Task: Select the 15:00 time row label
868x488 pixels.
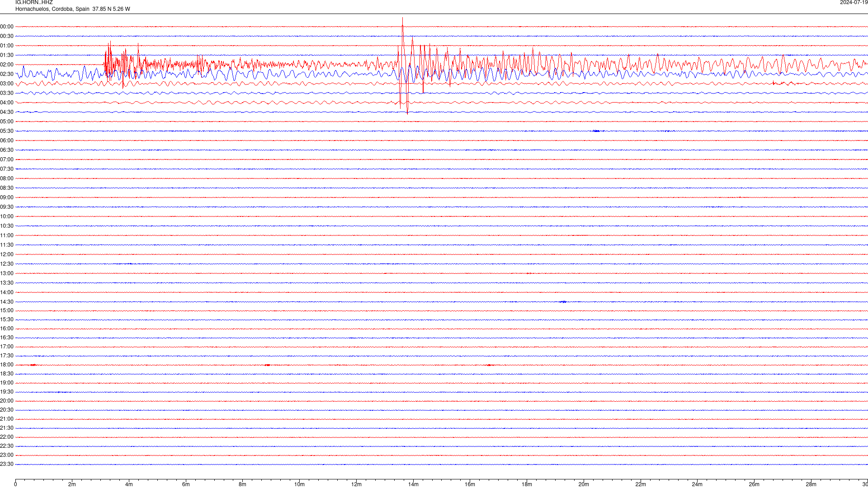Action: coord(7,310)
